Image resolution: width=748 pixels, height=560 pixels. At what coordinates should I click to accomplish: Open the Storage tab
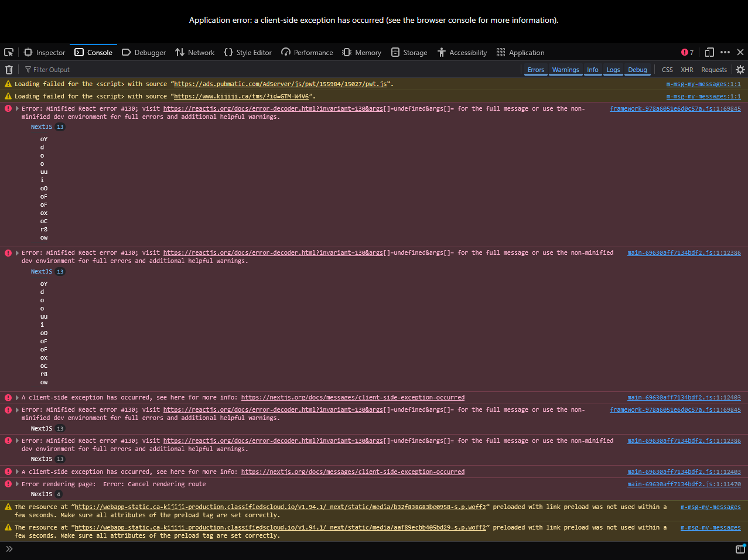(x=409, y=52)
